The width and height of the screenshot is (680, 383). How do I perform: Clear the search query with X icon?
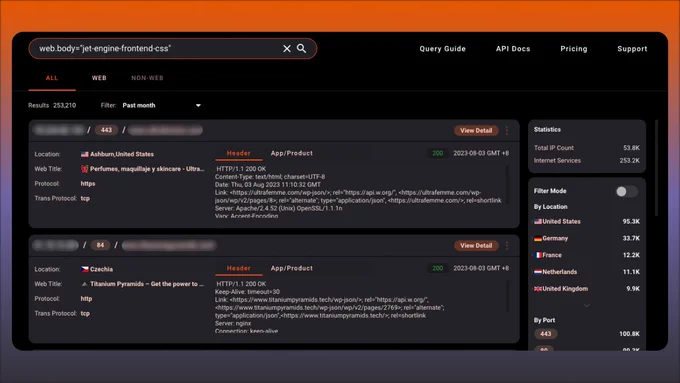tap(287, 49)
